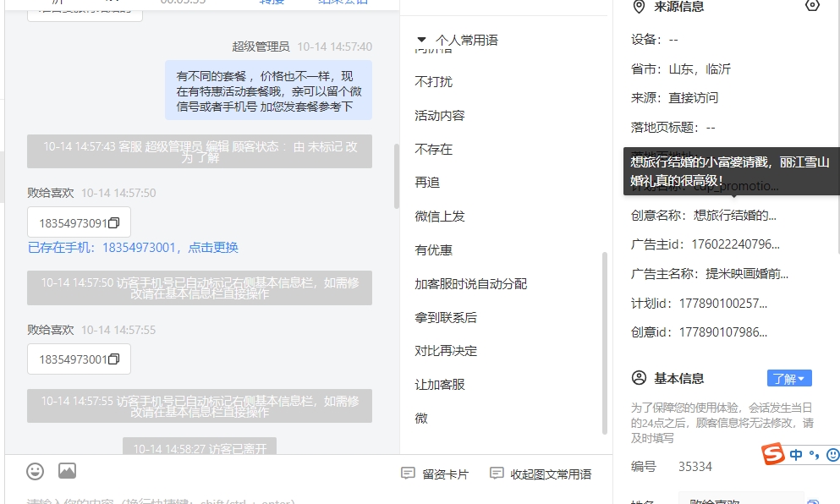Click the customer number 35334
Image resolution: width=840 pixels, height=504 pixels.
[695, 467]
